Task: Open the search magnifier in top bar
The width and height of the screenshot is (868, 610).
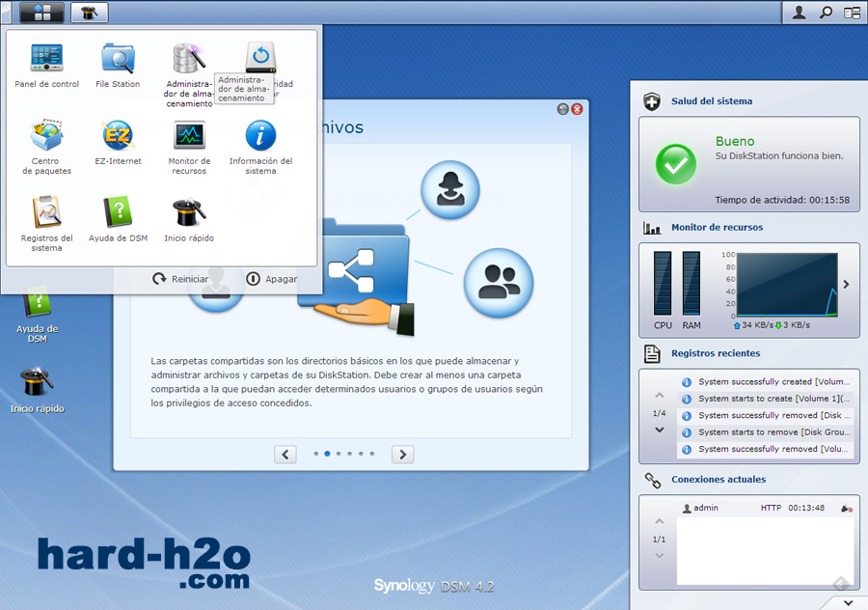Action: pos(826,13)
